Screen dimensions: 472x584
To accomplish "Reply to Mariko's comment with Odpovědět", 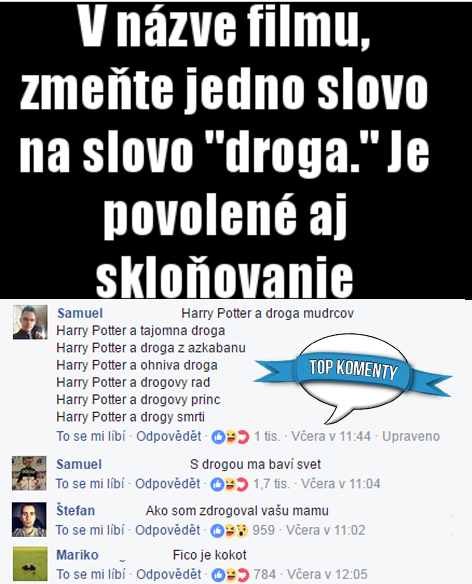I will [168, 574].
